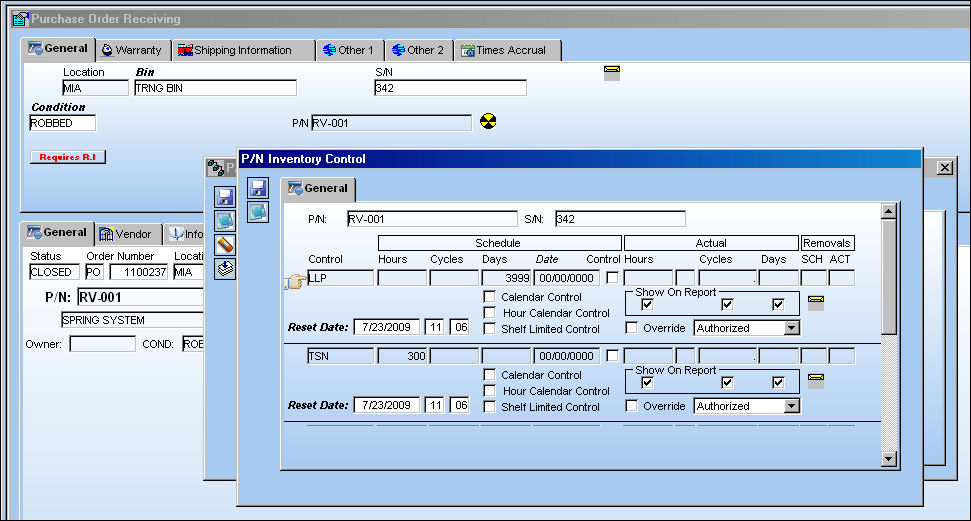Click the Schedule column group header
971x521 pixels.
point(499,243)
